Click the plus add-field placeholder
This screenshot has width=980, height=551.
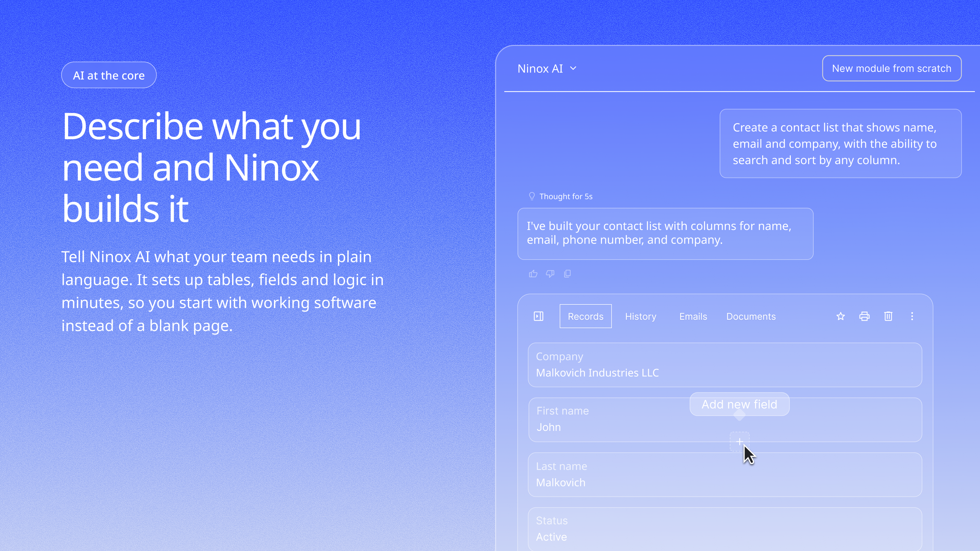[x=739, y=441]
